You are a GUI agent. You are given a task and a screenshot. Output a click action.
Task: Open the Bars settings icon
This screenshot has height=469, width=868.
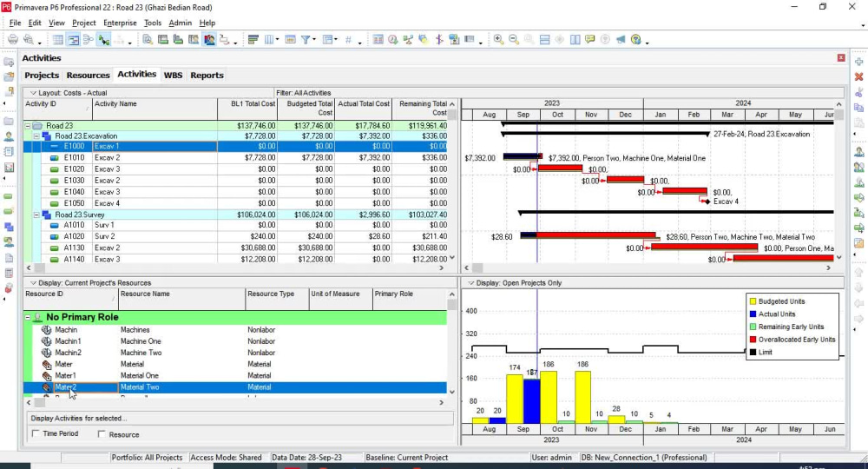click(x=253, y=39)
